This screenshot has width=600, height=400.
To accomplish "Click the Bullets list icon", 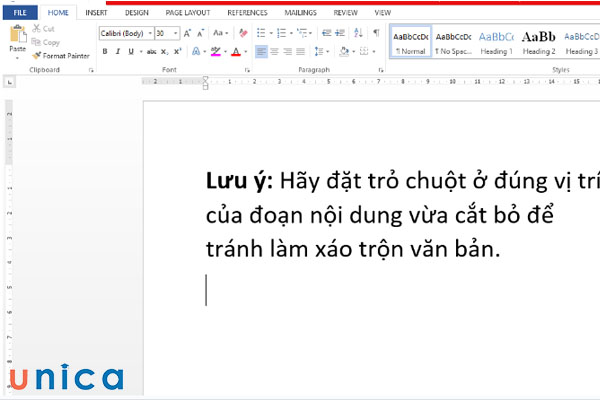I will coord(261,33).
